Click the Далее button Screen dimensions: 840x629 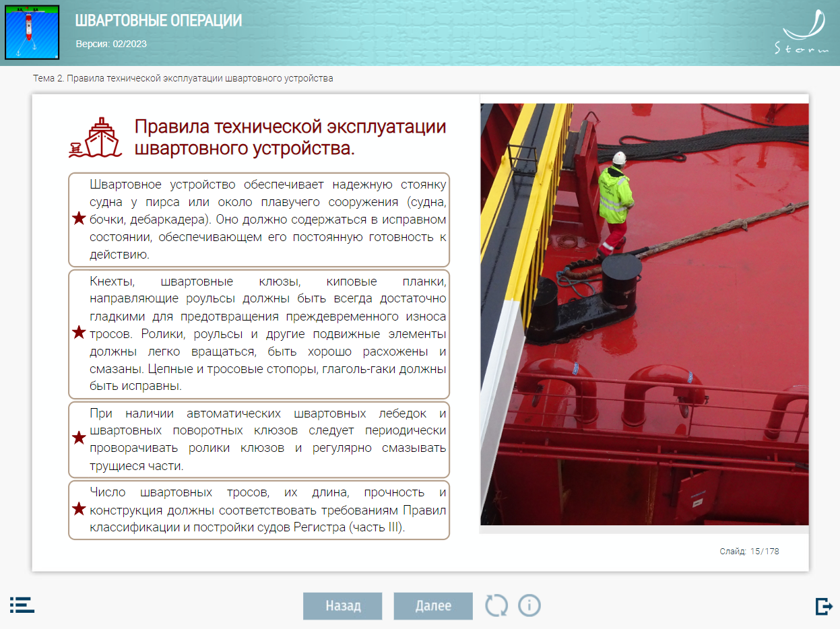pyautogui.click(x=433, y=606)
